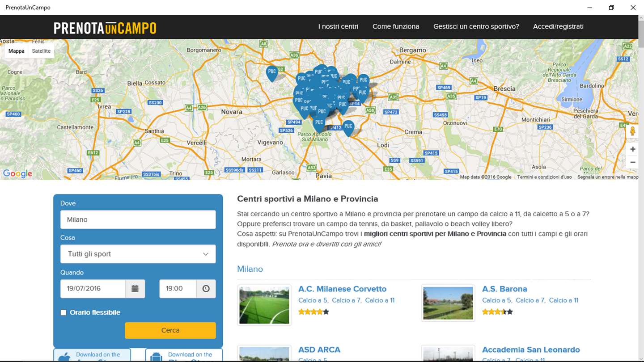
Task: Open A.S. Barona link
Action: (504, 289)
